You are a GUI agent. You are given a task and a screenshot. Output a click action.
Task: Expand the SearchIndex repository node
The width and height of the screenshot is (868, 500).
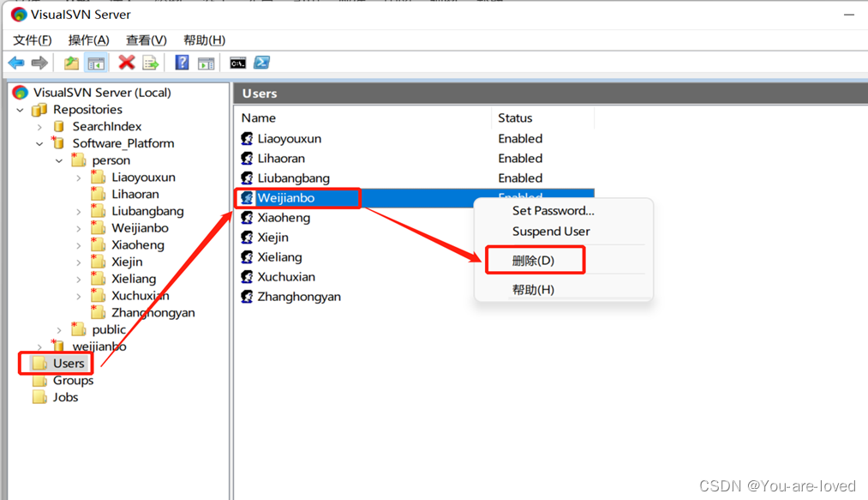39,127
